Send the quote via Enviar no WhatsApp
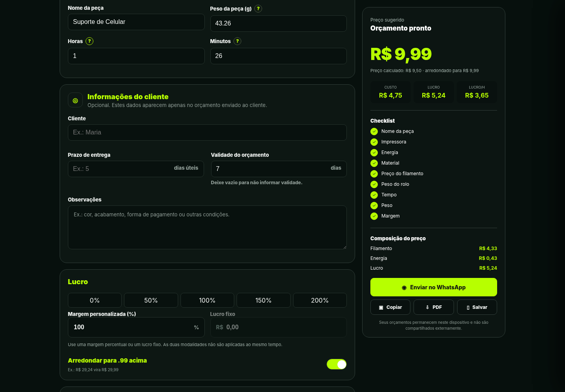565x392 pixels. pos(434,287)
